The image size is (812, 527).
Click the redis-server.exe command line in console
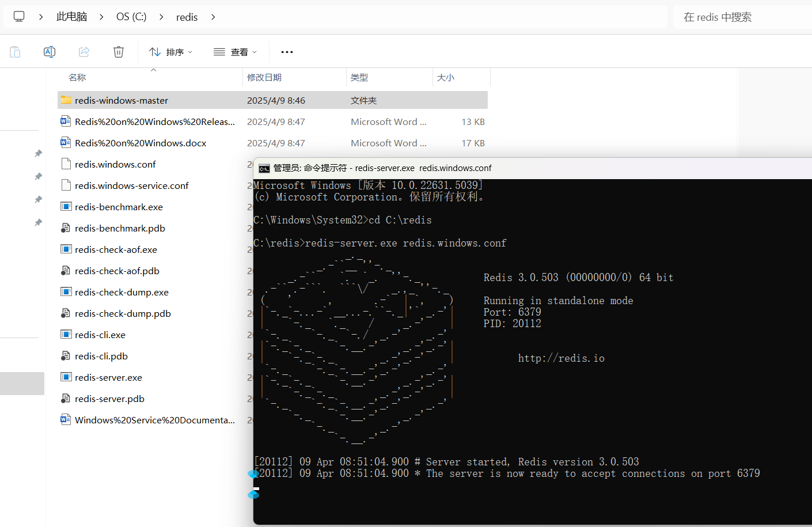(380, 243)
